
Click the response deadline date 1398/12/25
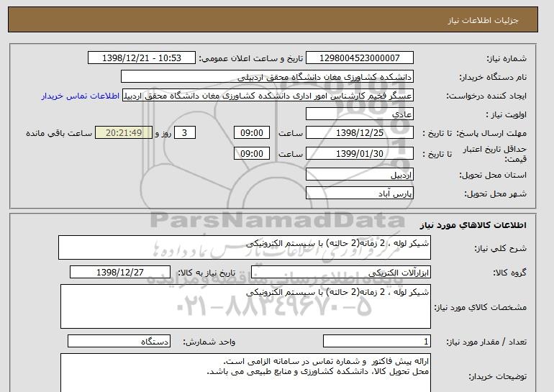tap(359, 133)
